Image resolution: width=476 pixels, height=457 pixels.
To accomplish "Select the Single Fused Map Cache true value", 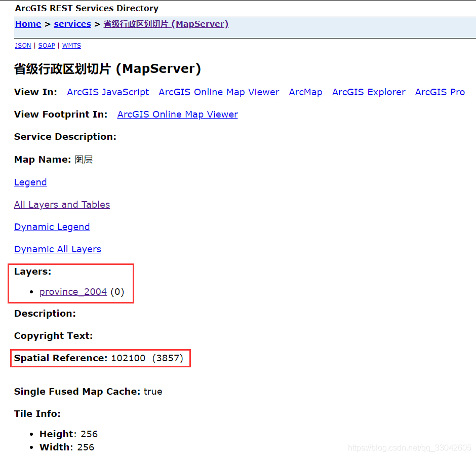I will coord(153,392).
